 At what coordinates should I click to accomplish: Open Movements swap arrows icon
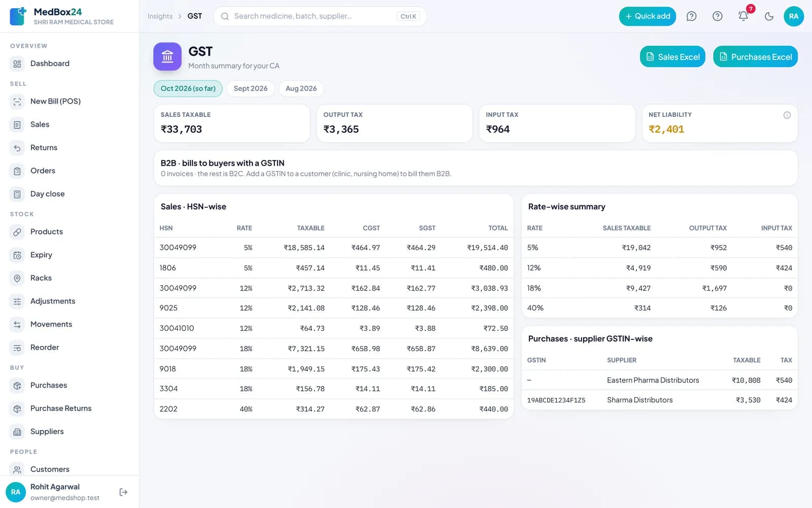(x=17, y=325)
